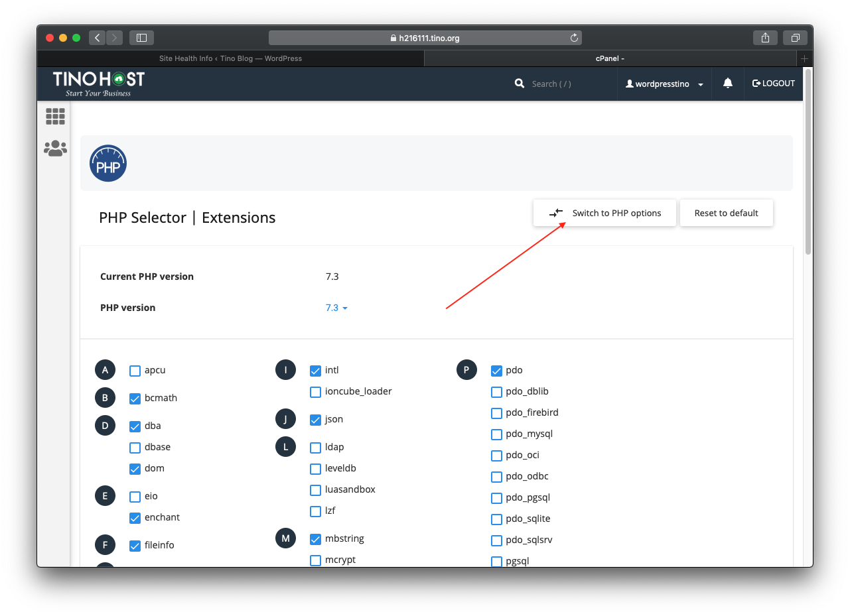Open the wordpresstino user menu

pyautogui.click(x=665, y=84)
